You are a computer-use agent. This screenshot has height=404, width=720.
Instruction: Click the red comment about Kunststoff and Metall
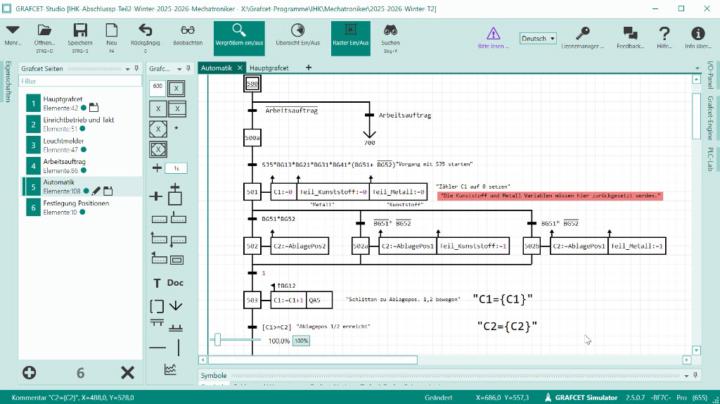click(x=550, y=196)
